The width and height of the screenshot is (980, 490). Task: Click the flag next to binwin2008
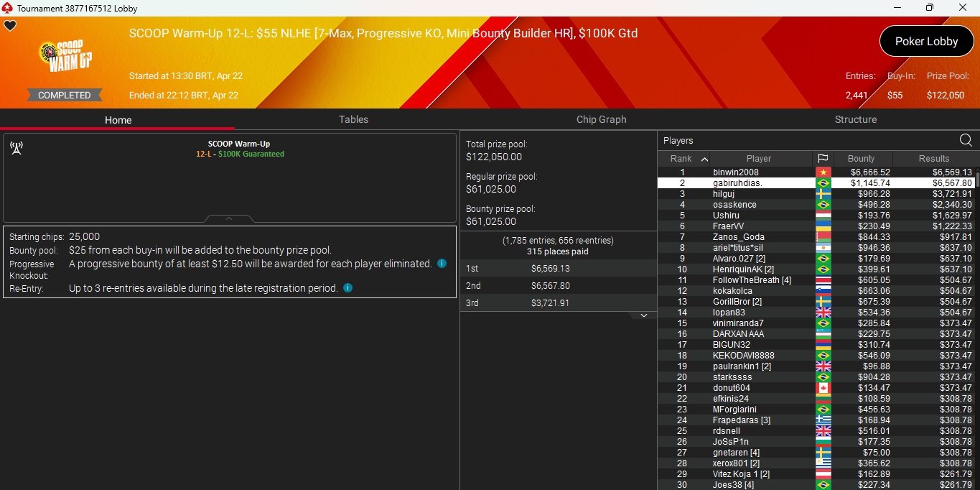click(x=823, y=172)
